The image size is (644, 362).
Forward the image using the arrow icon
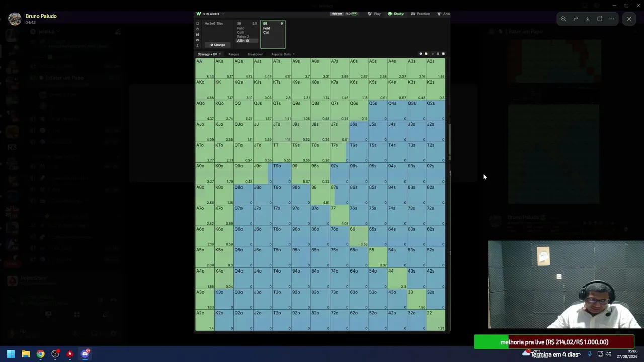click(x=576, y=19)
